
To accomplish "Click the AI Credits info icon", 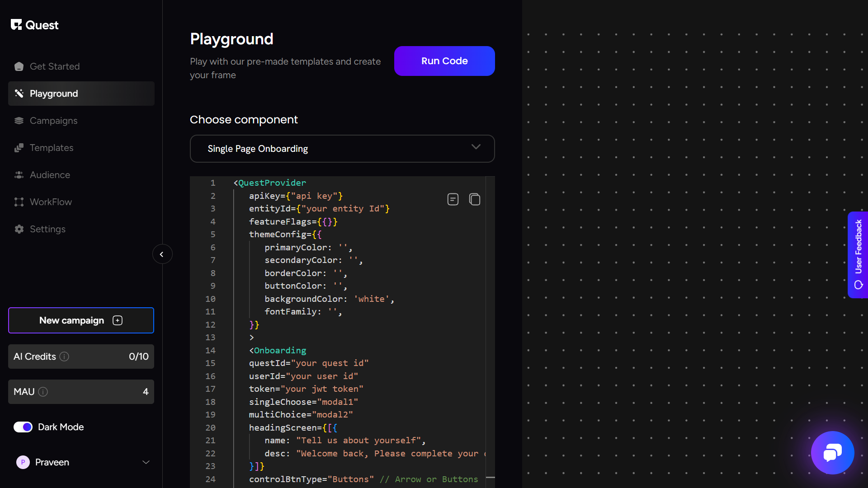I will pyautogui.click(x=64, y=357).
